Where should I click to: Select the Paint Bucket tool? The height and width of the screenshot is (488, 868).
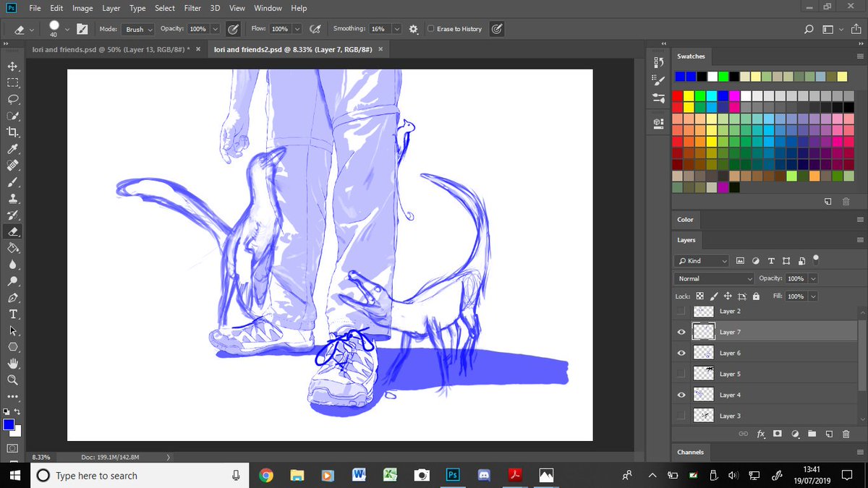(13, 248)
